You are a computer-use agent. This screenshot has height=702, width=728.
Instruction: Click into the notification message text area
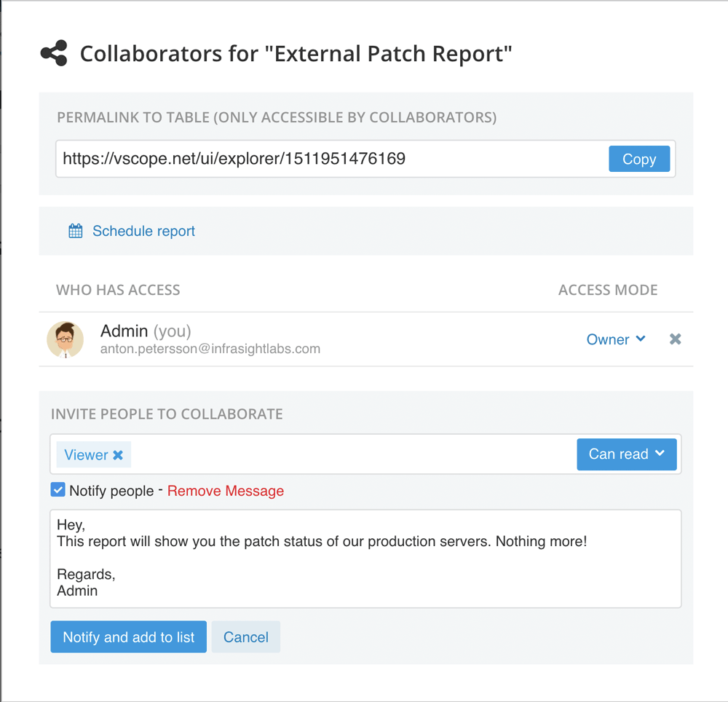coord(365,559)
